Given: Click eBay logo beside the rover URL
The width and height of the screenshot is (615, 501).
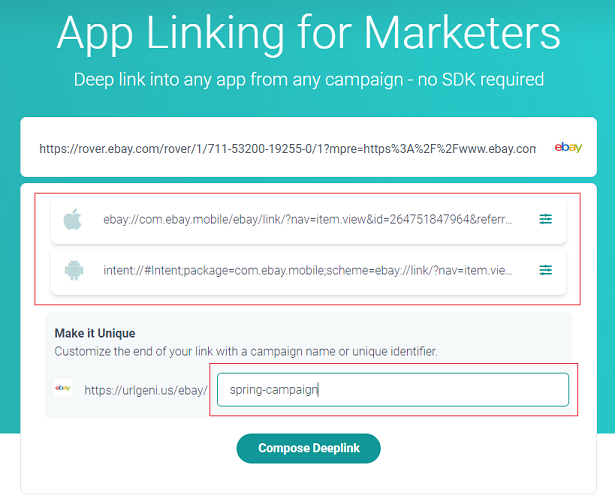Looking at the screenshot, I should 568,148.
